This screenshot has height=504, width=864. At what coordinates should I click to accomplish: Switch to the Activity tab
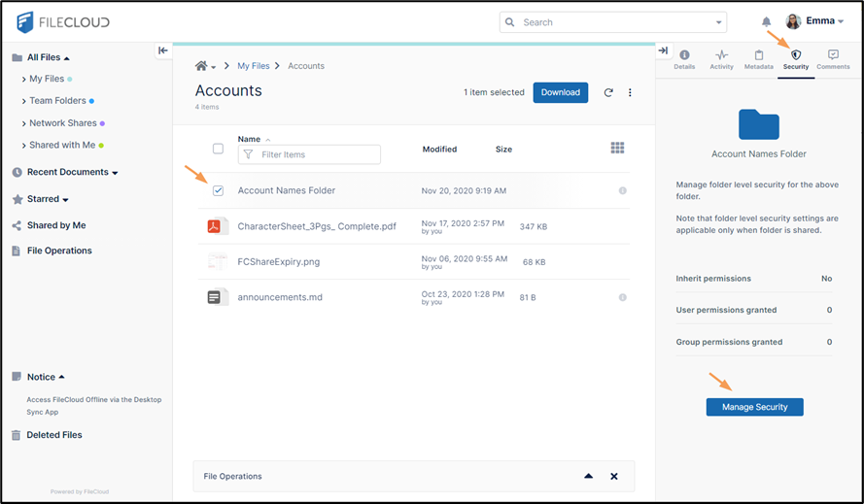click(721, 59)
